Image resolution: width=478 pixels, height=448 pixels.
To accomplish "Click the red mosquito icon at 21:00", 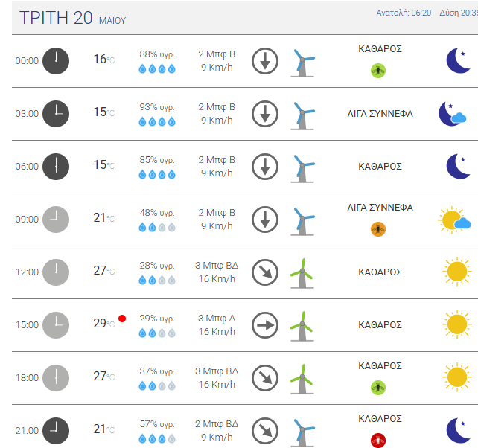I will click(378, 441).
